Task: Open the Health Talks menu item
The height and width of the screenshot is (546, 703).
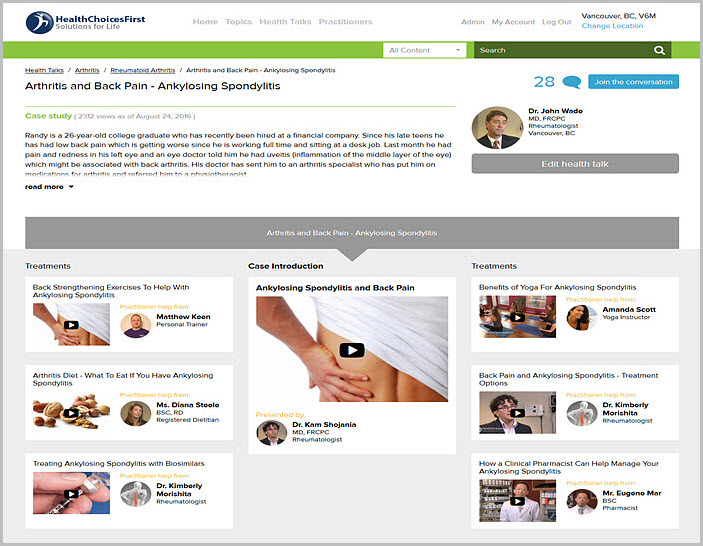Action: (285, 22)
